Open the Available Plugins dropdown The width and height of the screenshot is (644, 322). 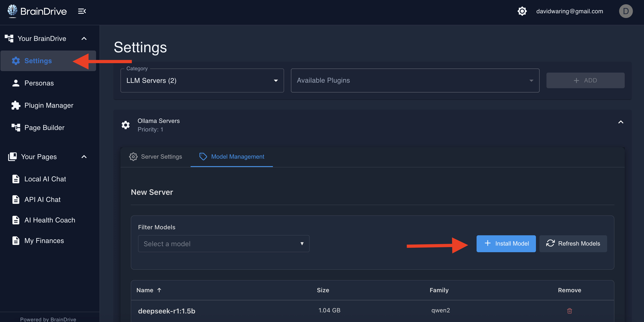(x=415, y=81)
